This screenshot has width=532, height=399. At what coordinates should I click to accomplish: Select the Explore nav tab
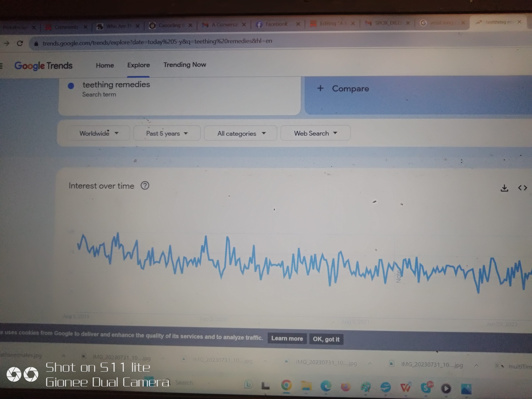138,65
